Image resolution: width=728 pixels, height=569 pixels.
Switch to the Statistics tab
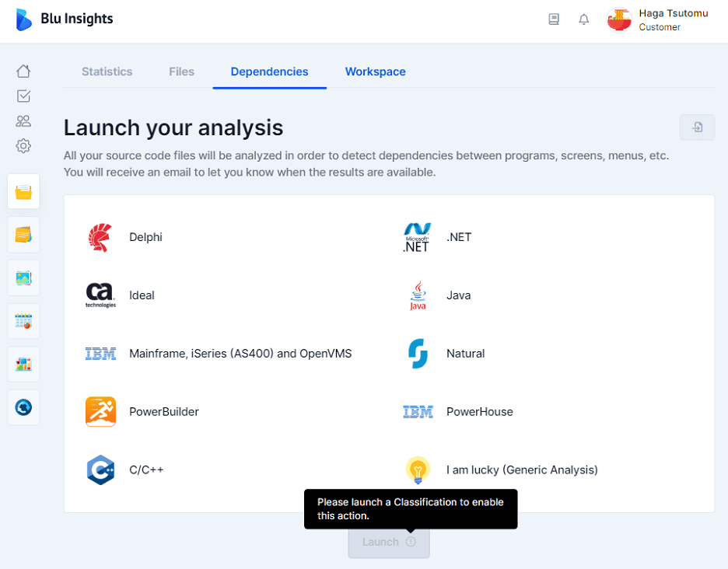tap(107, 72)
